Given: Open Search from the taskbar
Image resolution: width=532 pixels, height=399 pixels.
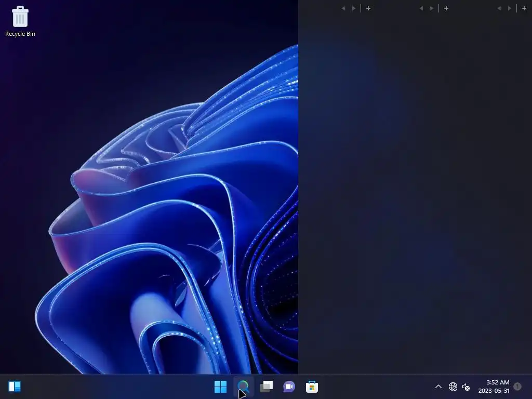Looking at the screenshot, I should pyautogui.click(x=243, y=387).
